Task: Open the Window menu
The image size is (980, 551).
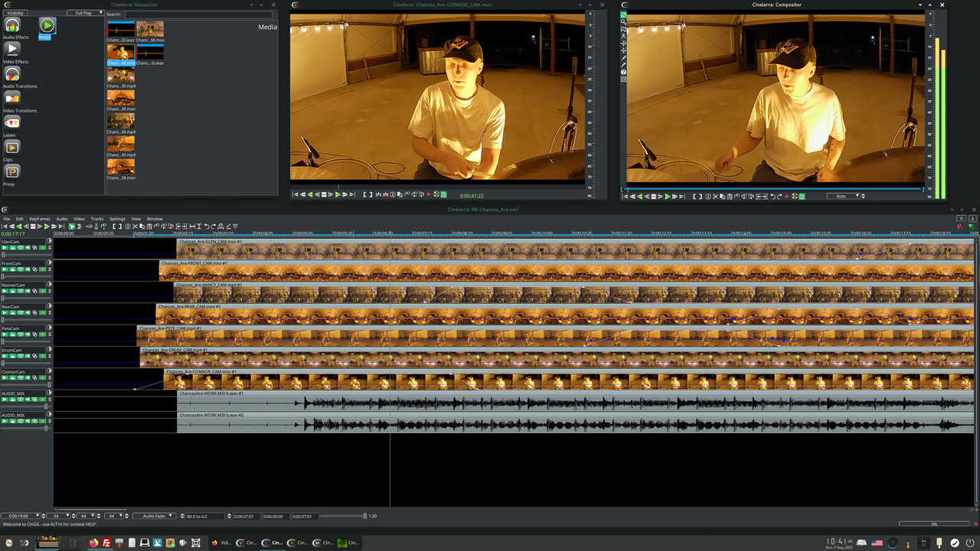Action: 155,219
